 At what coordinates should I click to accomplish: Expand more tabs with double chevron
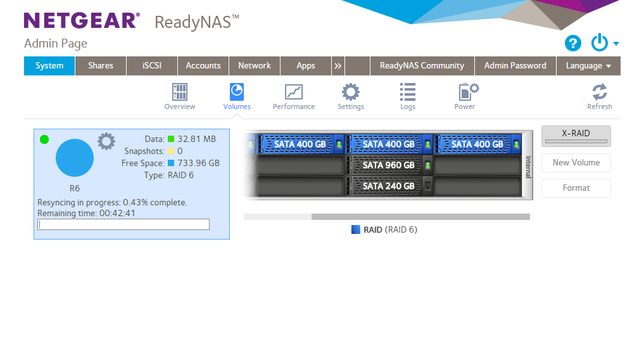click(338, 66)
